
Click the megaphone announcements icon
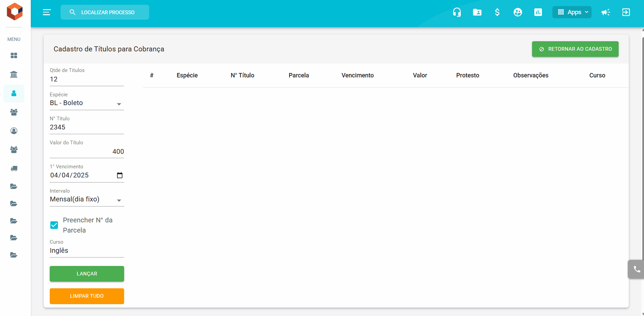click(x=606, y=12)
